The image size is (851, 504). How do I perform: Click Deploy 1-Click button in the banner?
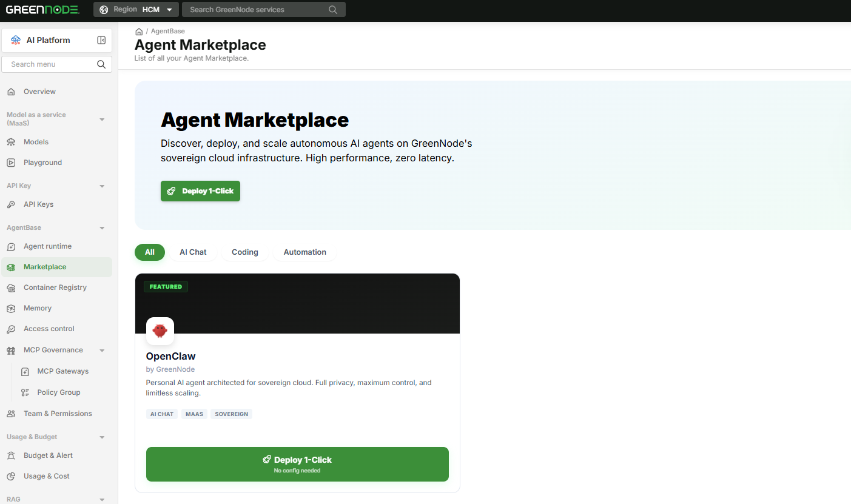pyautogui.click(x=200, y=191)
